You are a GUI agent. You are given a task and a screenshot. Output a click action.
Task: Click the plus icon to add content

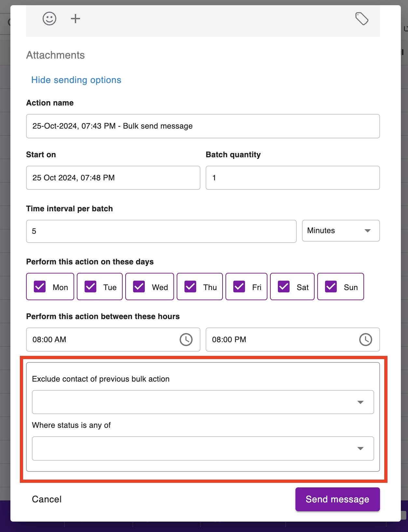[75, 19]
